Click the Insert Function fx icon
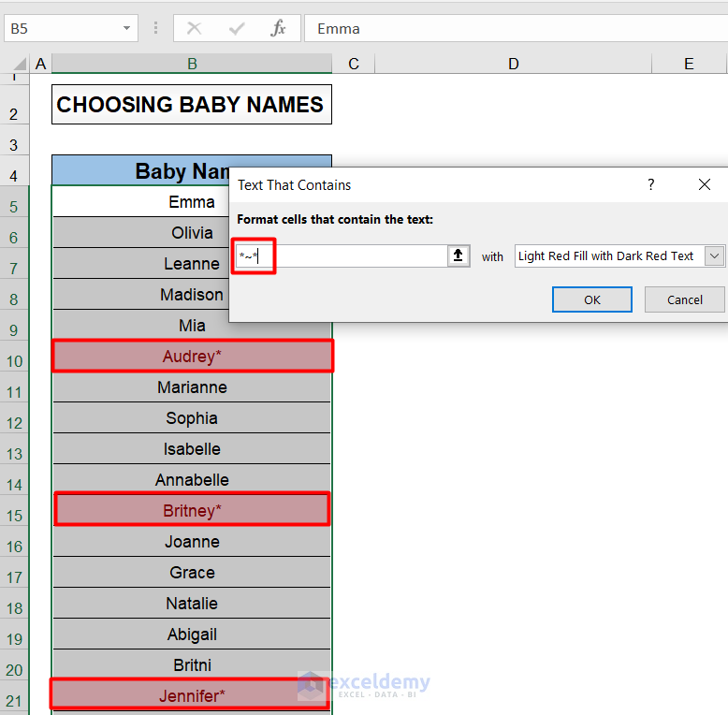 click(x=278, y=28)
